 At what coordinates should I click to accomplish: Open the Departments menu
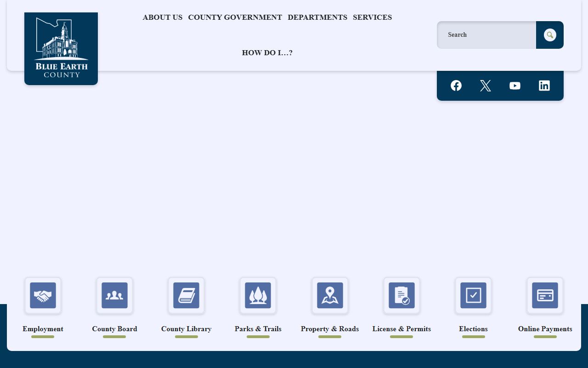tap(317, 17)
